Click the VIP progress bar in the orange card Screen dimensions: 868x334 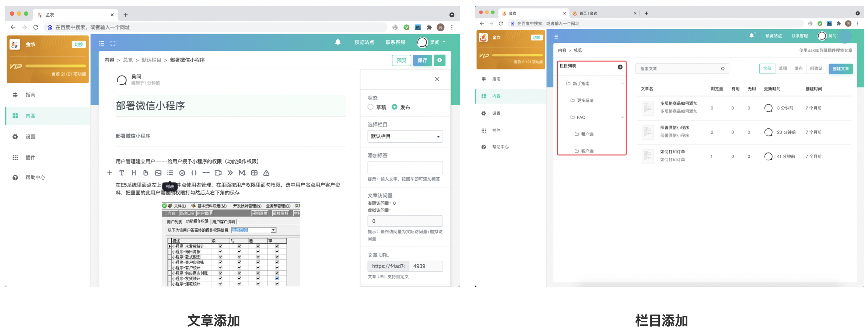pyautogui.click(x=55, y=66)
